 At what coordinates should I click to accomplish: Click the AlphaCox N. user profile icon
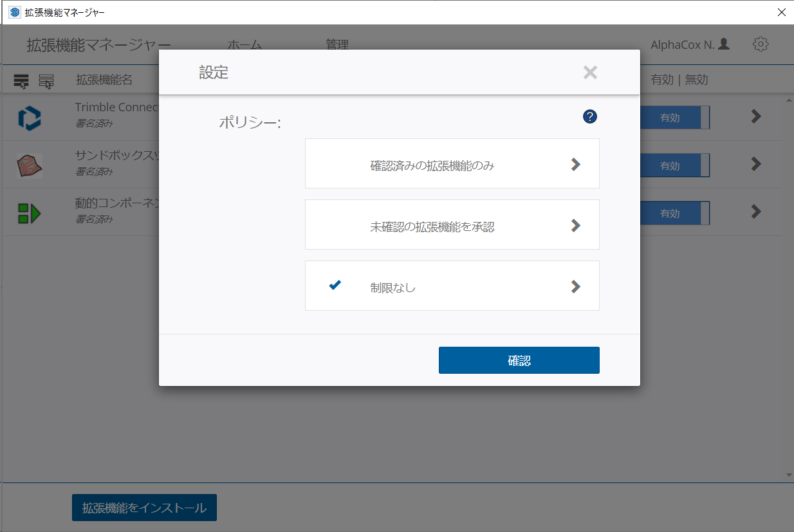tap(724, 44)
